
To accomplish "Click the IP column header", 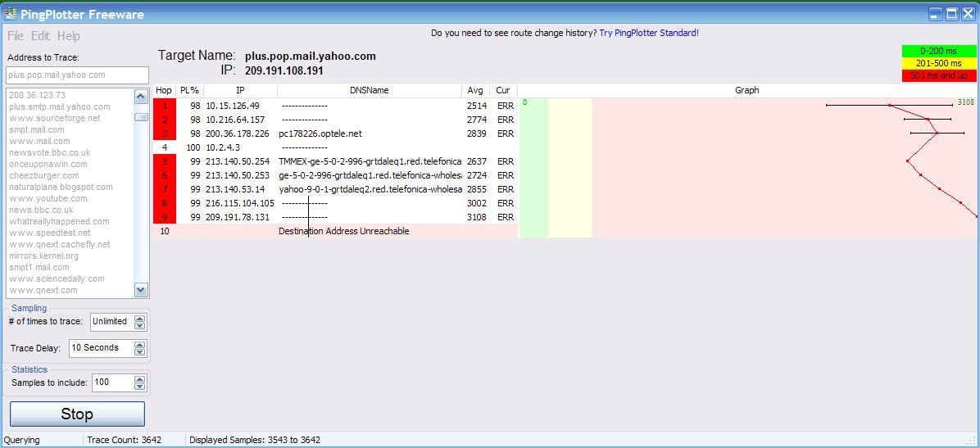I will (x=241, y=91).
